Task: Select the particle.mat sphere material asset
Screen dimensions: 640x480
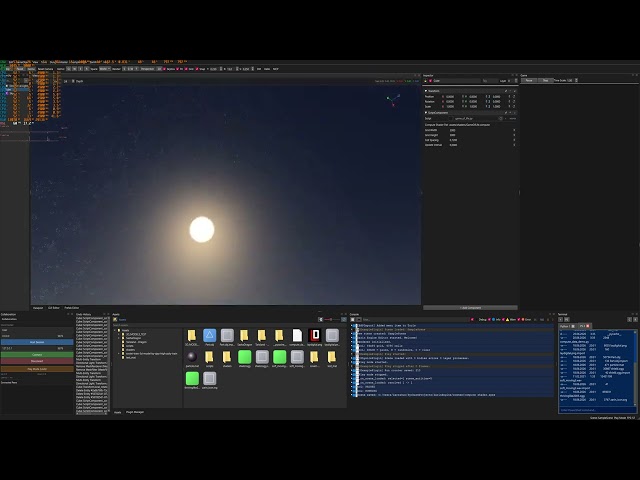Action: (192, 357)
